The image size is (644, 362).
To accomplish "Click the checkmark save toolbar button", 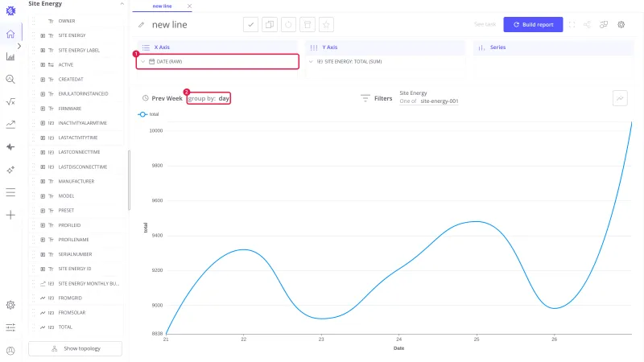I will [x=250, y=25].
